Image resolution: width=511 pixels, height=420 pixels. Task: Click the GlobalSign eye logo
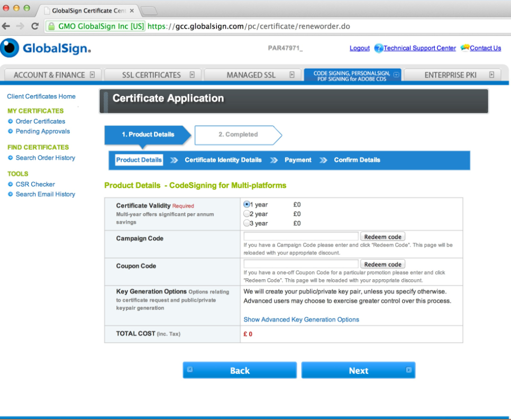tap(9, 48)
